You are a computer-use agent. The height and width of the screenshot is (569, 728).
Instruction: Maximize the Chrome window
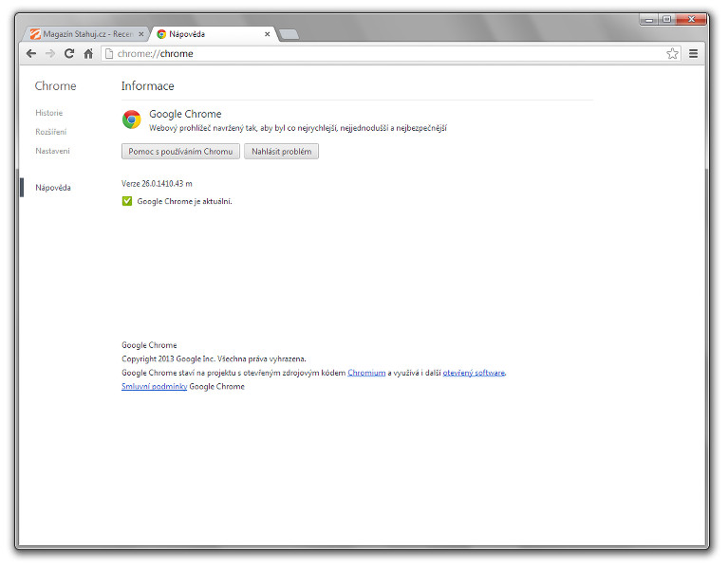tap(666, 20)
